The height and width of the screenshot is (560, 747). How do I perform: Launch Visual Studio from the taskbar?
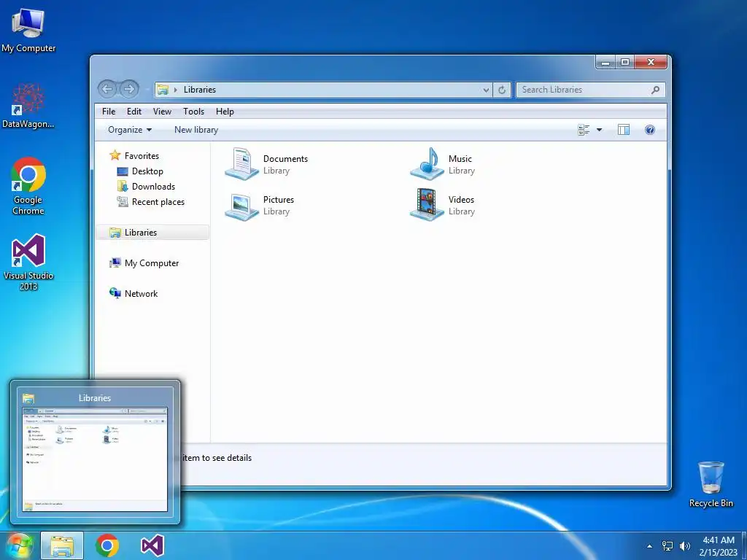coord(152,545)
